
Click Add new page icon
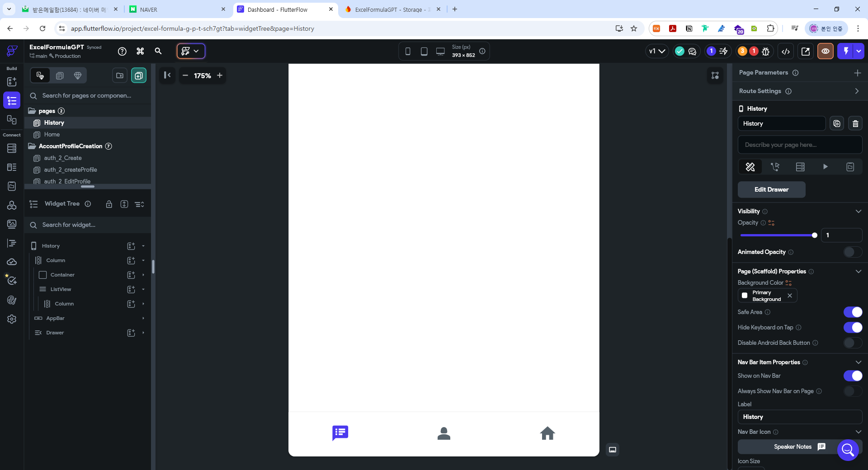[x=139, y=75]
